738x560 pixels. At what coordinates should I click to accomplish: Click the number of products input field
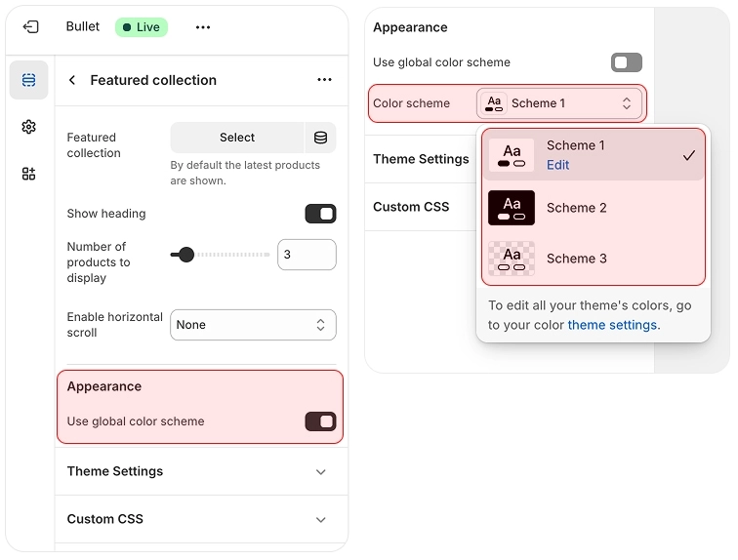coord(307,255)
